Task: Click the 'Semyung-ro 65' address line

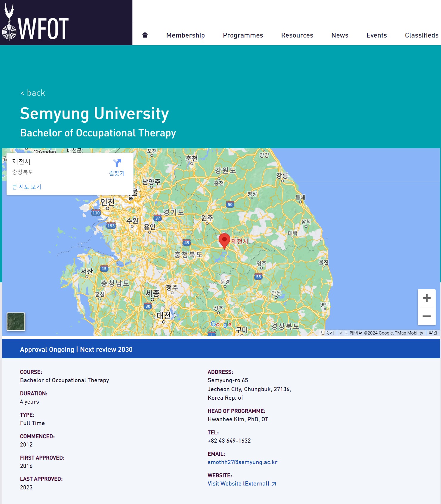Action: (x=228, y=380)
